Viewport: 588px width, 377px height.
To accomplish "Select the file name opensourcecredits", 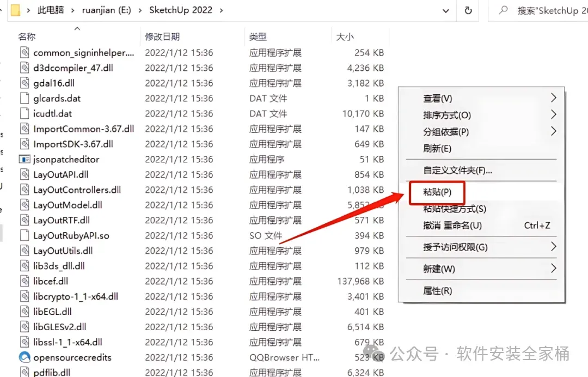I will pos(72,357).
